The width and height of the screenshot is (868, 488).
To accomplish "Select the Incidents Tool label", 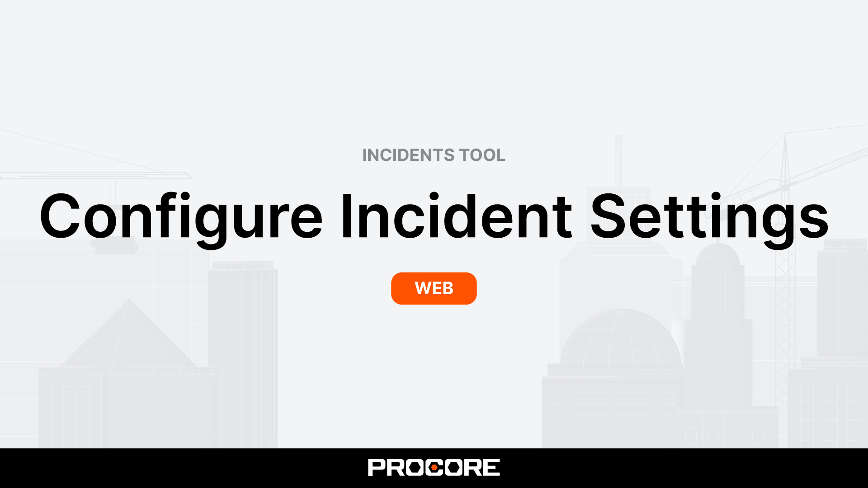I will pos(434,155).
